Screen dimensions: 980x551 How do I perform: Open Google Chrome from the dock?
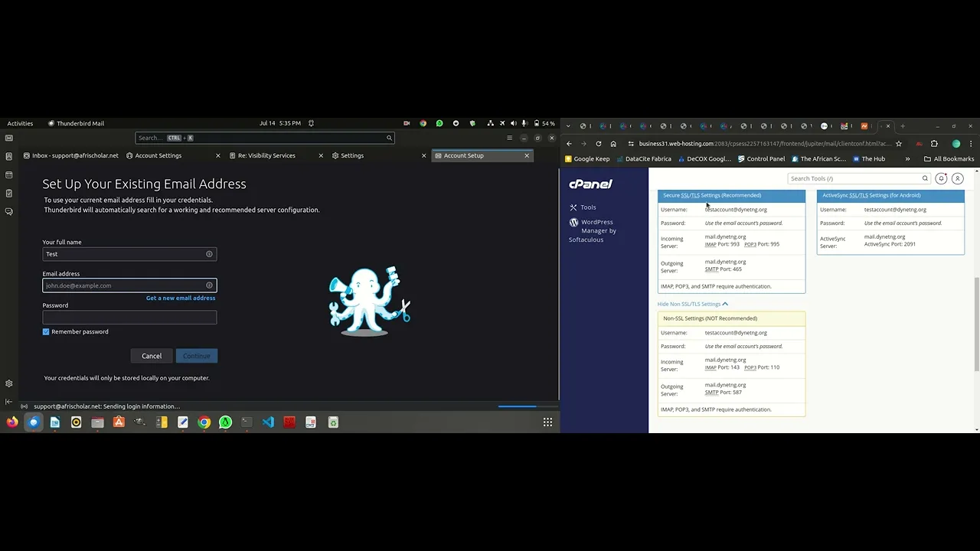[204, 422]
